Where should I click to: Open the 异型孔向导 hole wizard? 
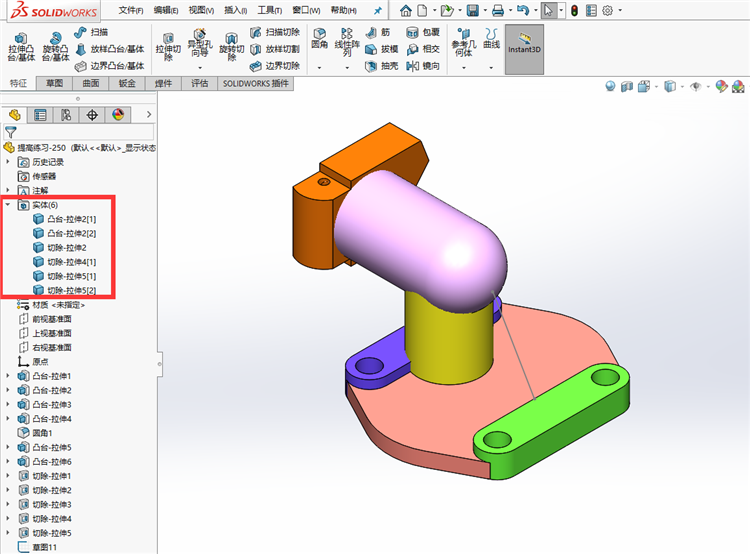tap(200, 43)
